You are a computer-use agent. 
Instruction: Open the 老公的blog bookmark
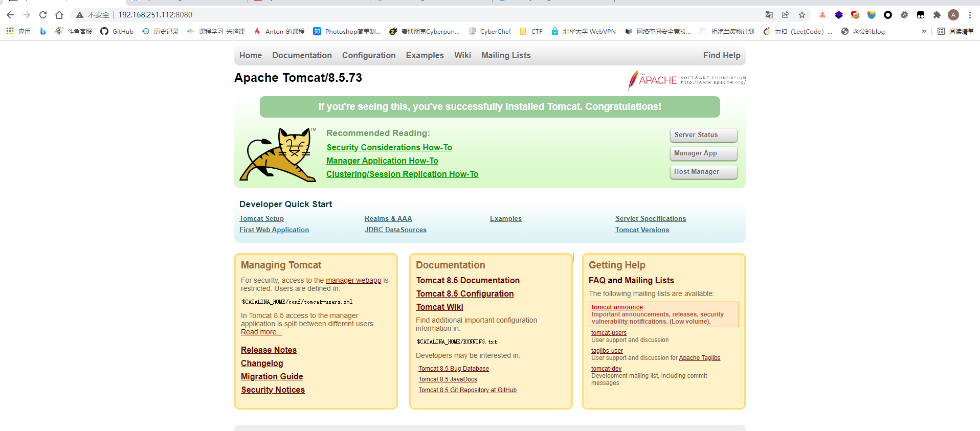click(x=863, y=31)
